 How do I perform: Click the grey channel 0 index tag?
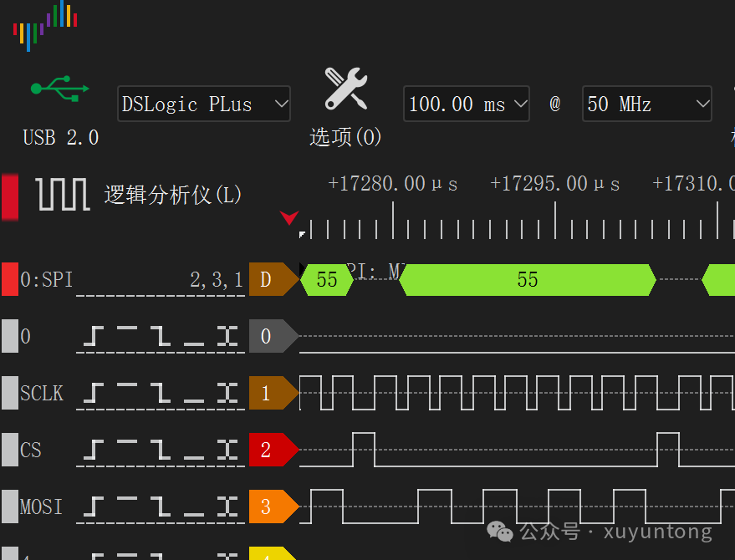click(x=273, y=336)
